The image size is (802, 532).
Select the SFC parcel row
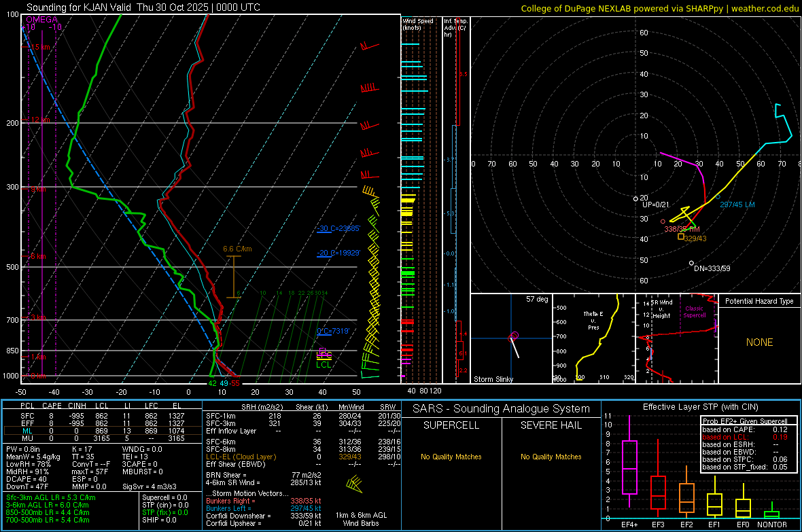click(x=102, y=416)
